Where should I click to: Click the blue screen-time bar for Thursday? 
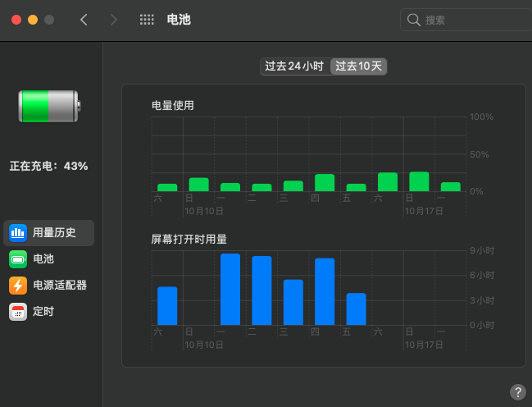[325, 292]
